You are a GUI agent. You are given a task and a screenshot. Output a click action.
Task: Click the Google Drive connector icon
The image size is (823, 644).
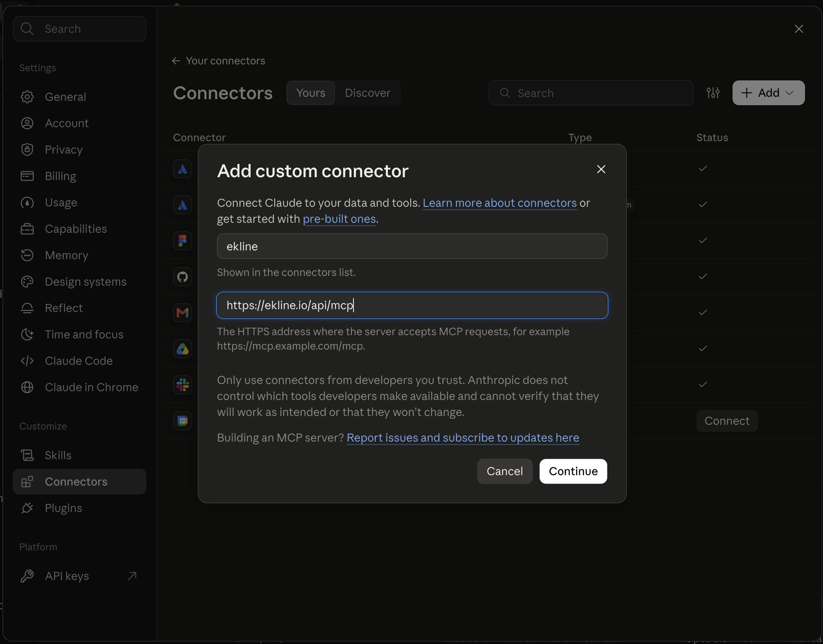coord(183,349)
